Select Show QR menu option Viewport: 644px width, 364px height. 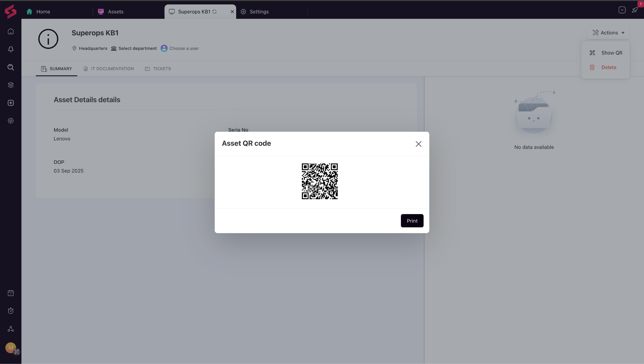[611, 53]
